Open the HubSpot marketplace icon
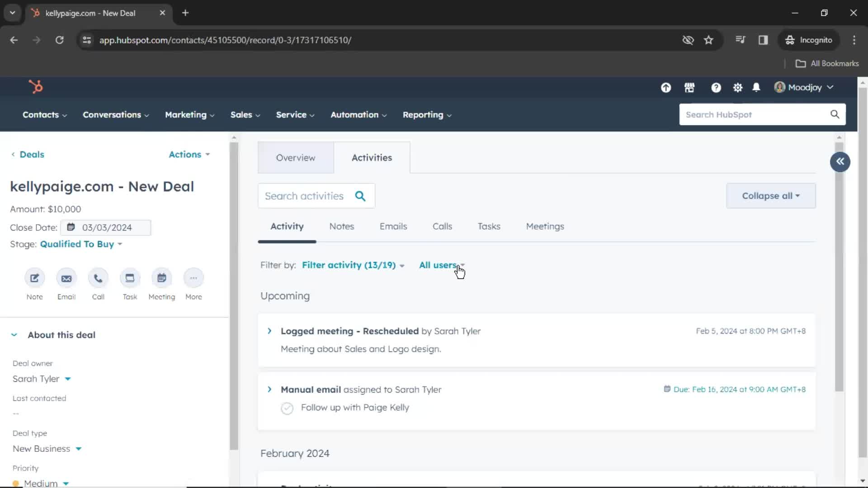Screen dimensions: 868x488 (x=689, y=88)
